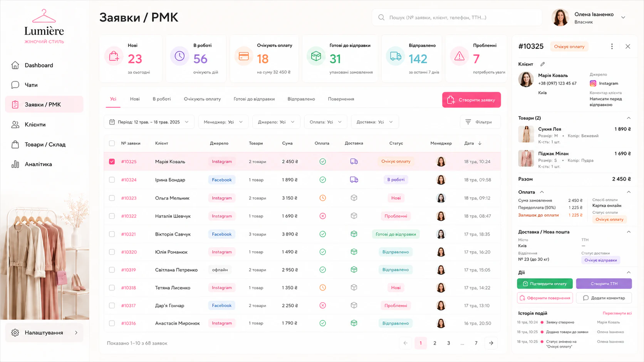Click the delivery truck icon for order #10324
The image size is (644, 362).
(354, 180)
